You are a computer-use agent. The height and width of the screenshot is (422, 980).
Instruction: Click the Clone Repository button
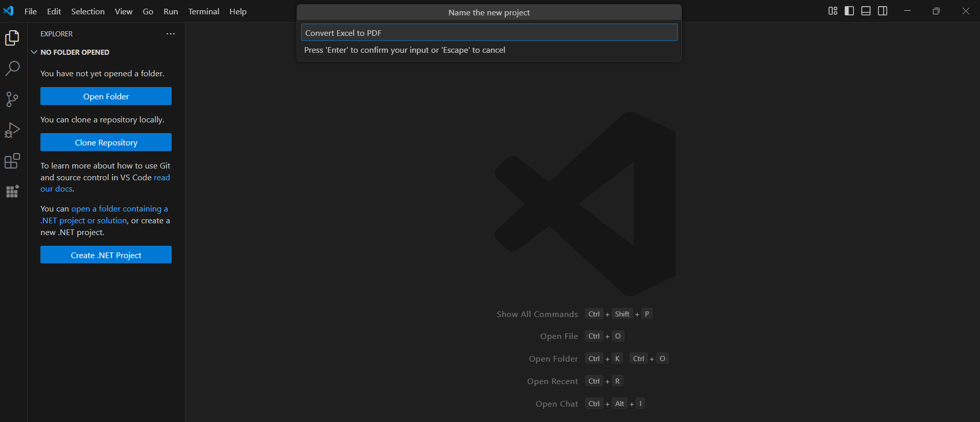[x=106, y=142]
